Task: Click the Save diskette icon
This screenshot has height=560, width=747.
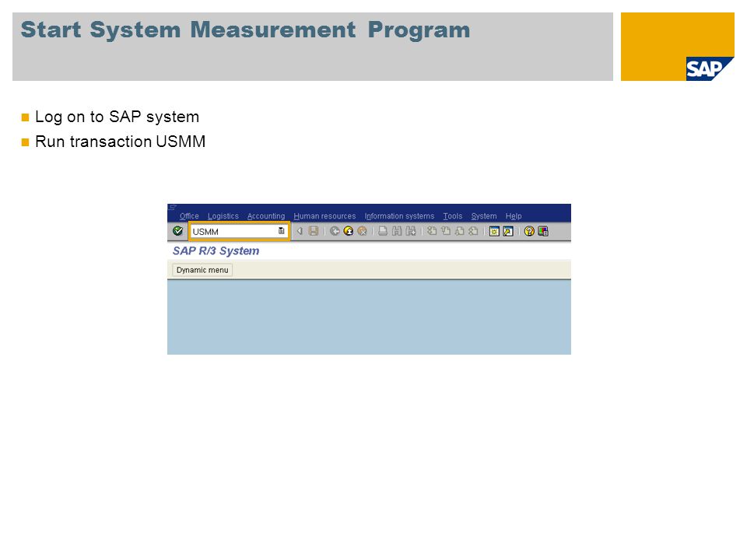Action: 314,232
